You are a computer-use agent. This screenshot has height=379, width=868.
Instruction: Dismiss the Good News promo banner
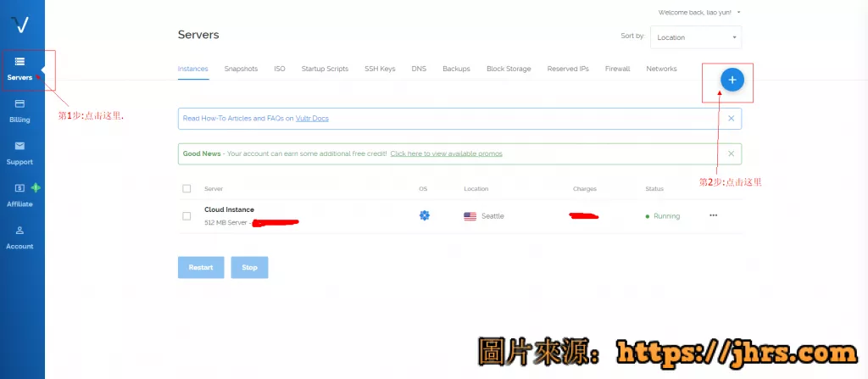point(732,153)
